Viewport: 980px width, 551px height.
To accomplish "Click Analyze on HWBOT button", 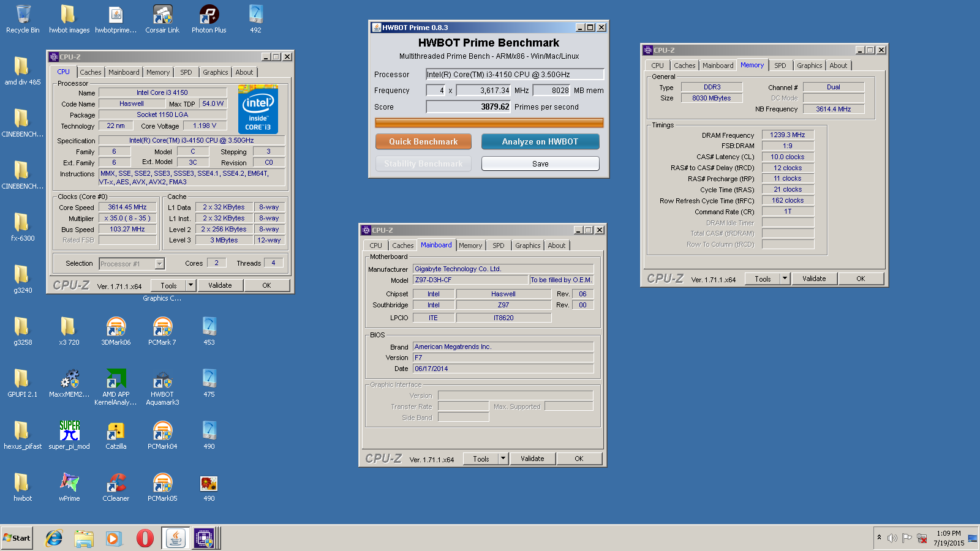I will 540,141.
